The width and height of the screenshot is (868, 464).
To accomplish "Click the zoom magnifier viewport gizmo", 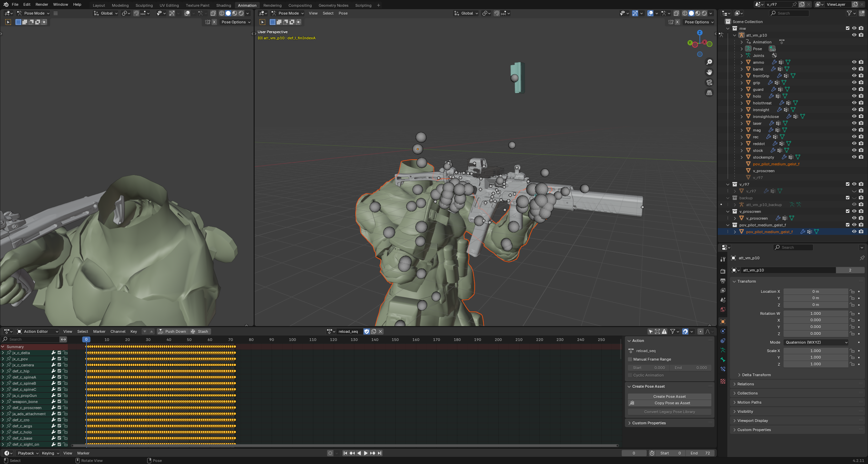I will (x=709, y=62).
